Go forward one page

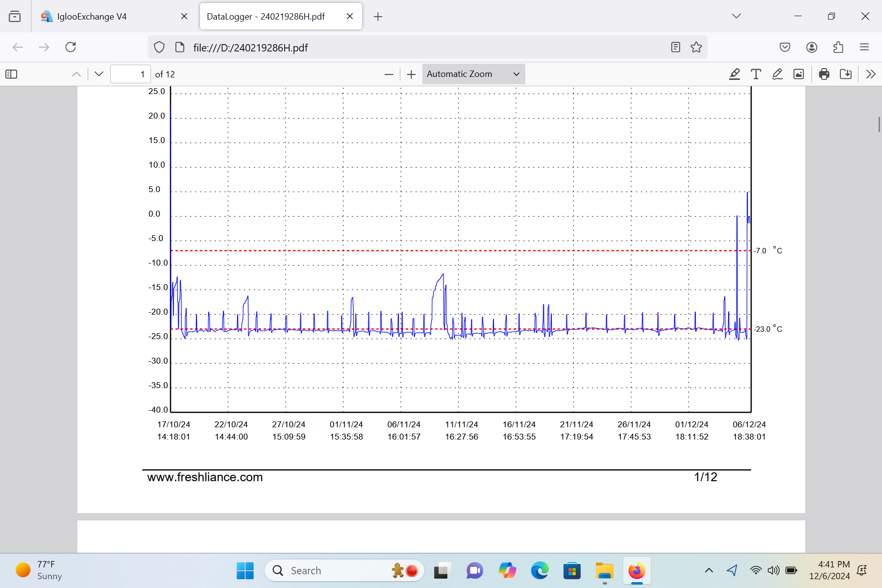[x=44, y=47]
